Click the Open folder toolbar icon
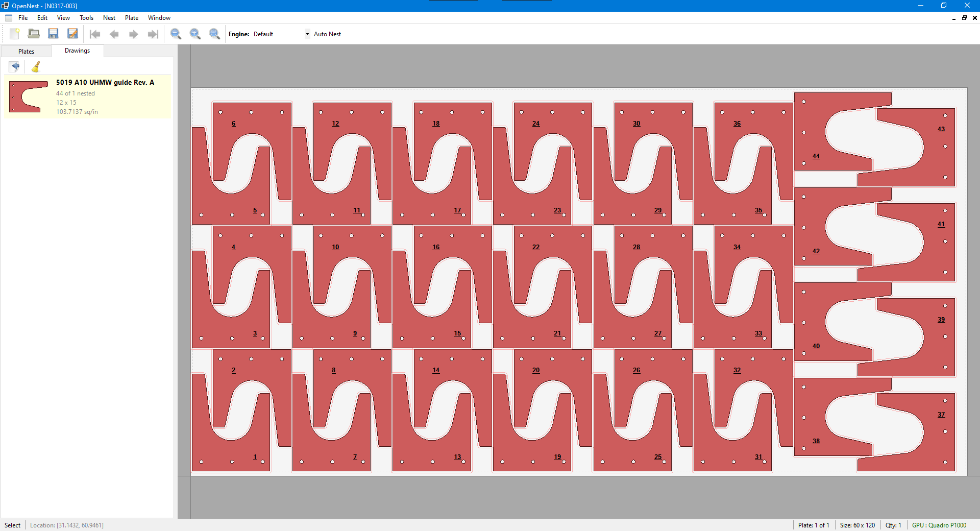Image resolution: width=980 pixels, height=531 pixels. coord(34,34)
